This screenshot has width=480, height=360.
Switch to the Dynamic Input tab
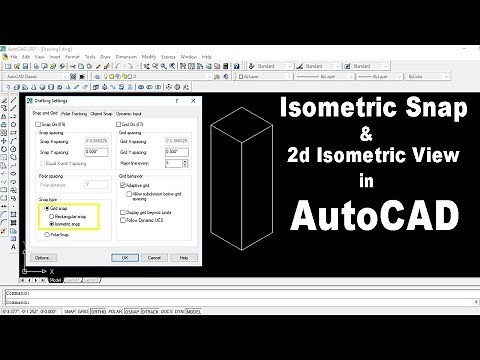[129, 114]
